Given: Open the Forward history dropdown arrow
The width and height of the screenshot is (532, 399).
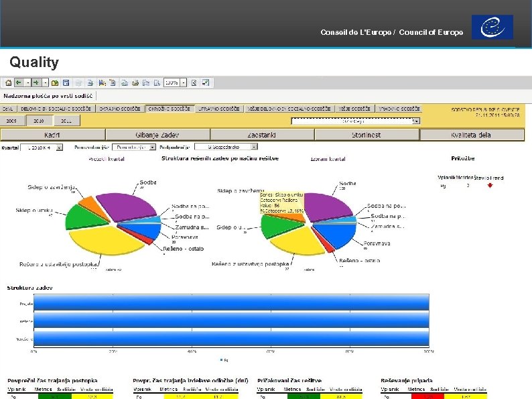Looking at the screenshot, I should 45,83.
